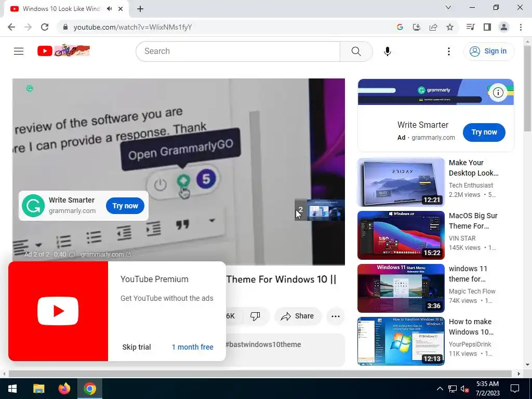Open Google icon in address bar
This screenshot has width=532, height=399.
400,27
